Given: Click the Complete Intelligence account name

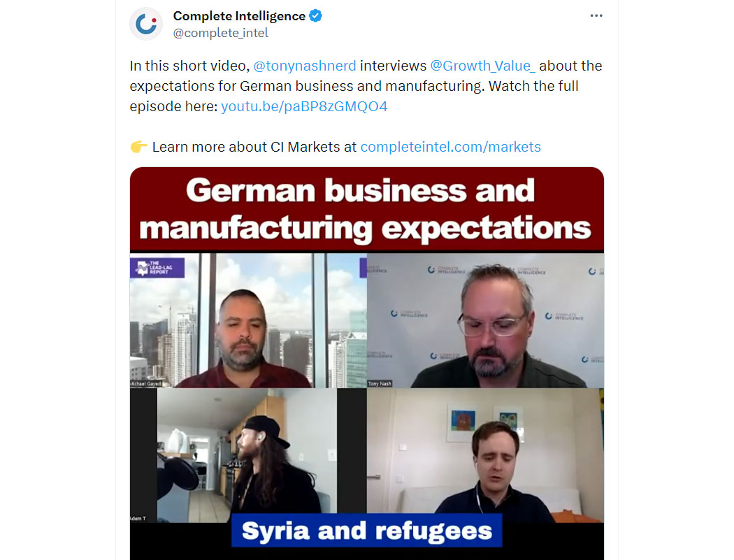Looking at the screenshot, I should (x=239, y=16).
